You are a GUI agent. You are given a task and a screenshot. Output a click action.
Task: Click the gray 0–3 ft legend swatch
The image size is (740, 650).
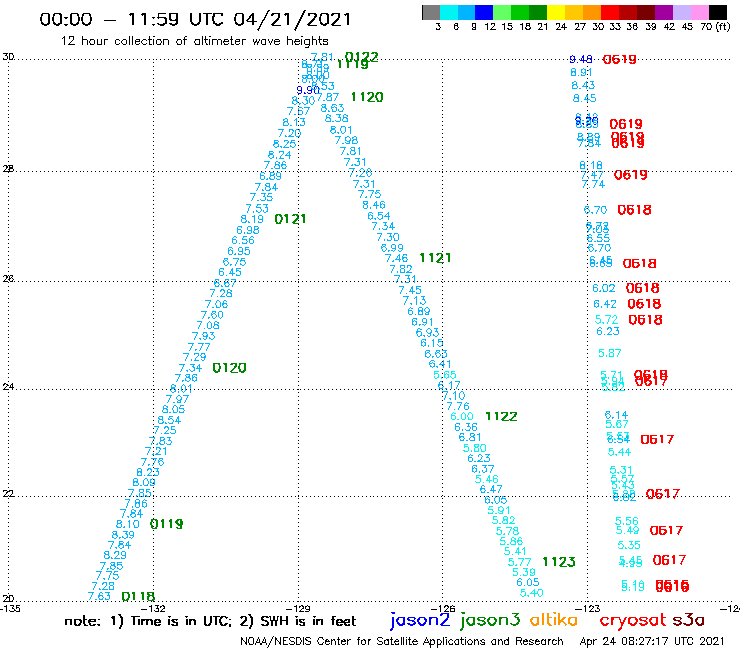(431, 12)
